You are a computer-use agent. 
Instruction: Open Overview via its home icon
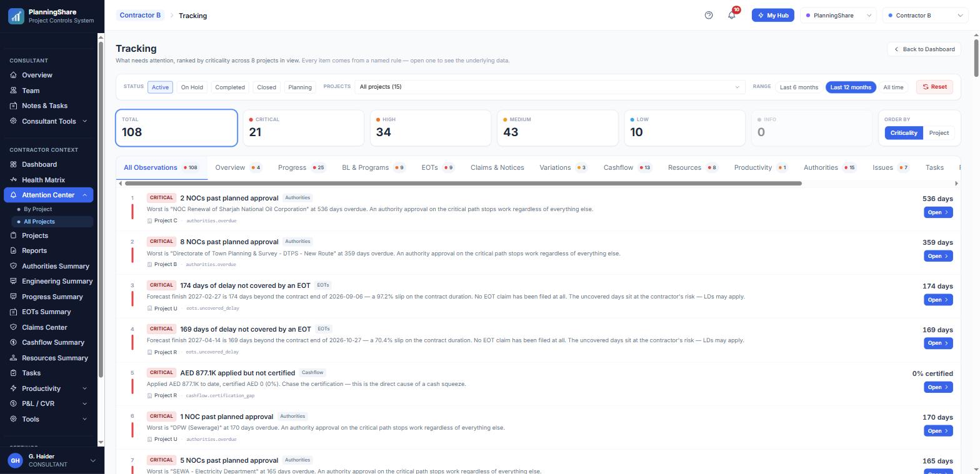pos(14,75)
